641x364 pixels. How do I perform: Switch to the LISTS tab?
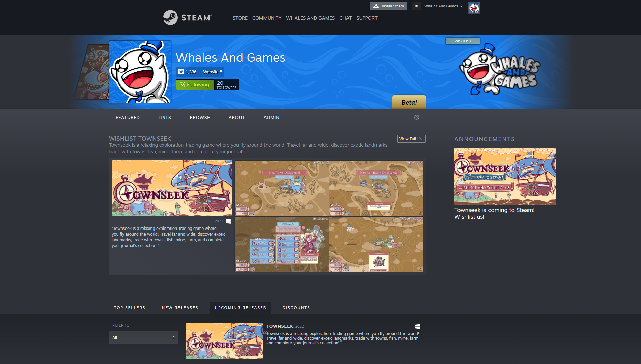coord(165,117)
